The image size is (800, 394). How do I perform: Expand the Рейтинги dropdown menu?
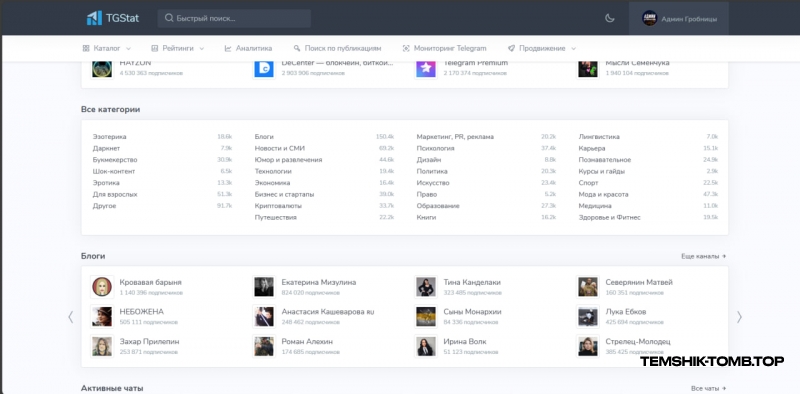tap(178, 48)
